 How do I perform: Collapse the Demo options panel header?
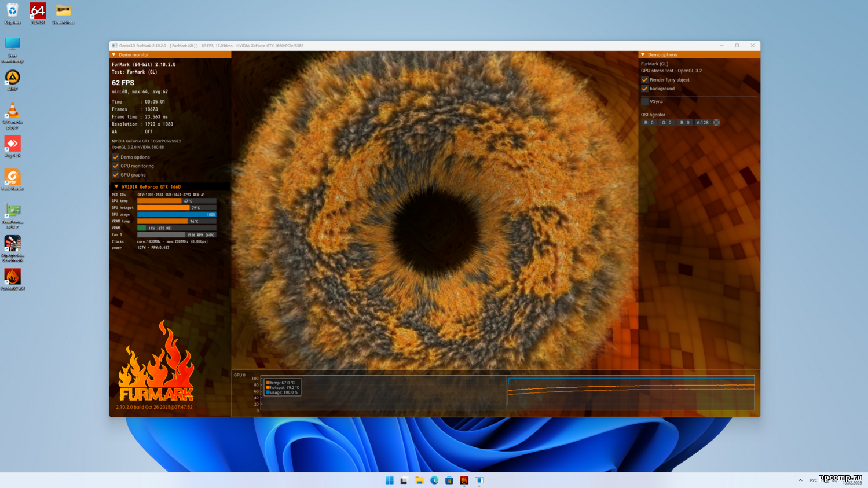(643, 55)
